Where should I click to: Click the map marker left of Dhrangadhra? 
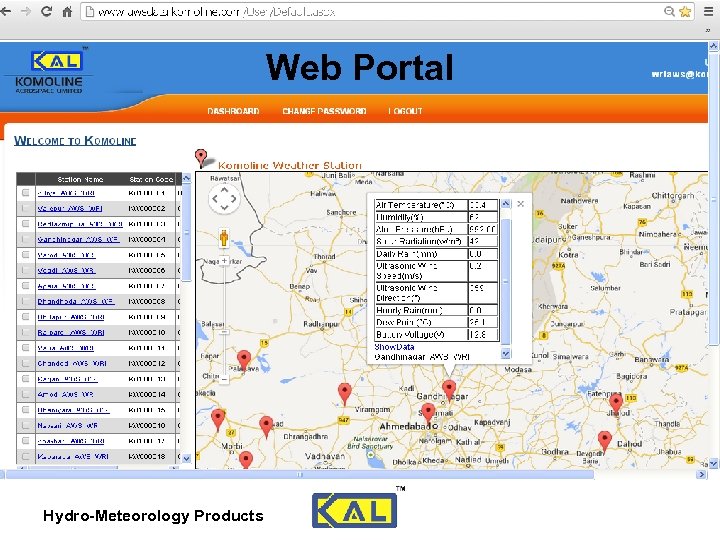[x=266, y=427]
